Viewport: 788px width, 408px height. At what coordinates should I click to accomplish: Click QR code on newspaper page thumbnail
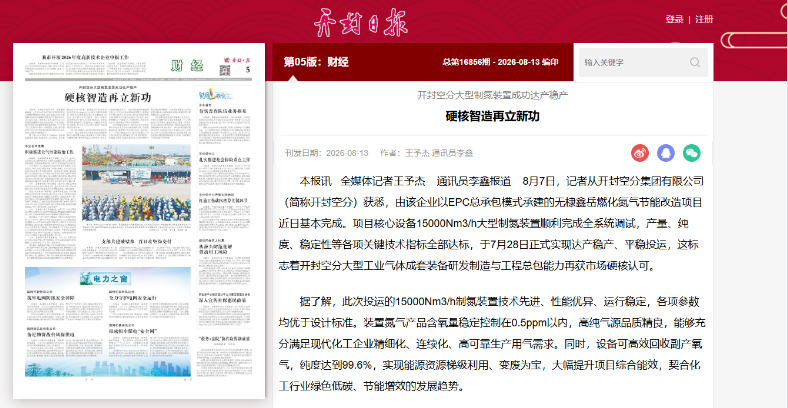point(225,70)
